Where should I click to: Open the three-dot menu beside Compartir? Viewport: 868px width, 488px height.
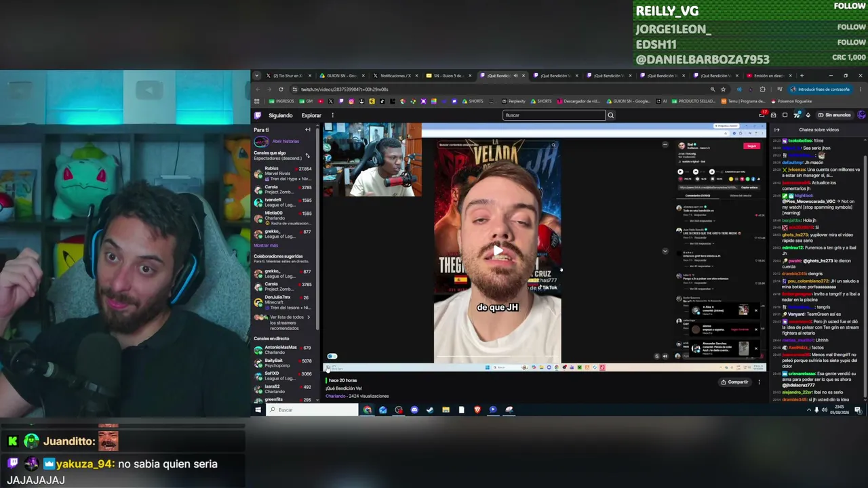pos(759,382)
